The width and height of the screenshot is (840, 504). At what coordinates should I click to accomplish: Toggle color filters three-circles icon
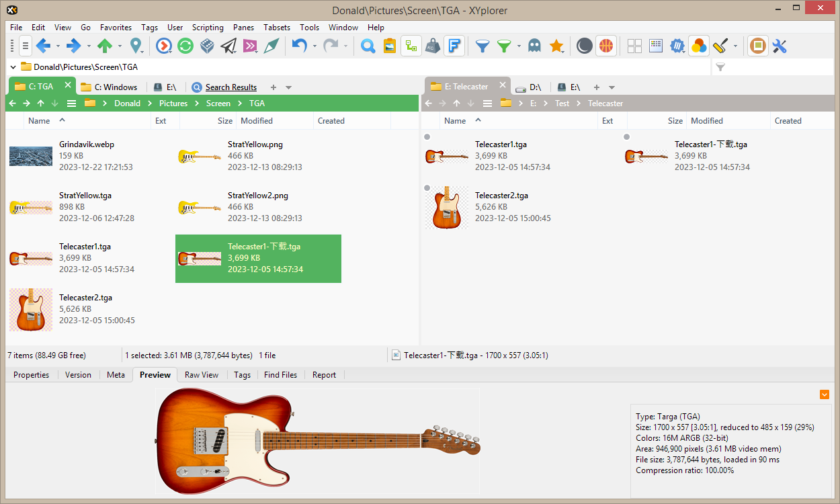coord(699,46)
